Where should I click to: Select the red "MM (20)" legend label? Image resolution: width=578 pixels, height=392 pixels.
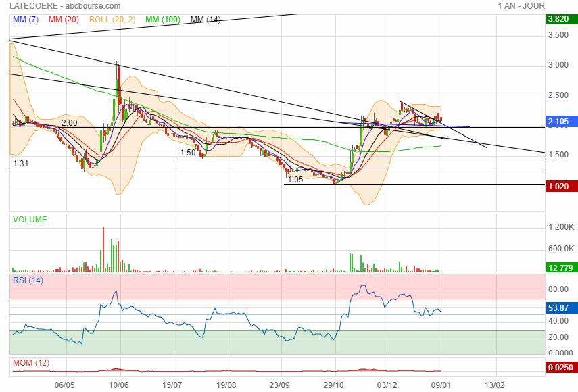(64, 19)
